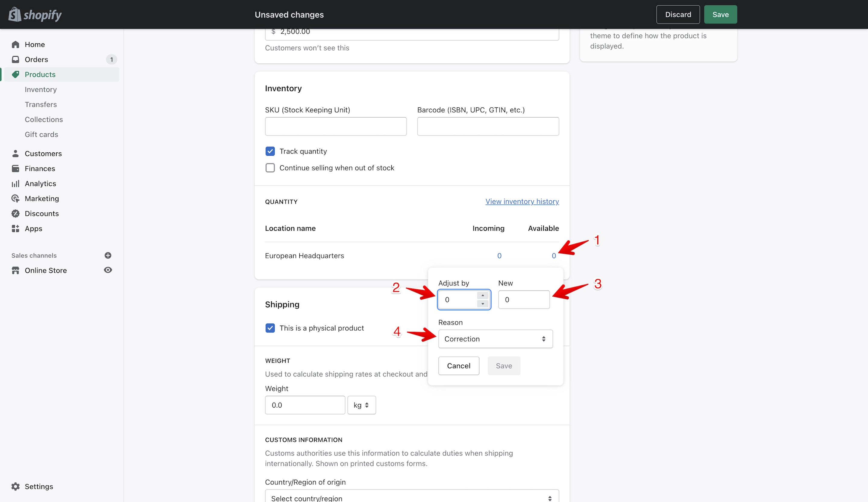Open Orders in the sidebar
Screen dimensions: 868x502
(x=36, y=59)
